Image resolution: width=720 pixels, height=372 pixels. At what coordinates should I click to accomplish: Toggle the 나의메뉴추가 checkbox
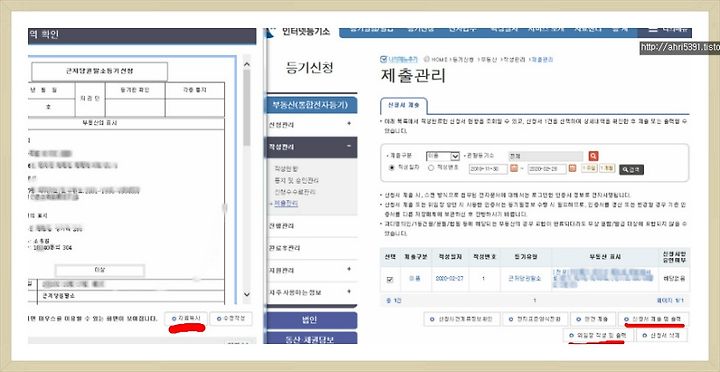click(384, 59)
